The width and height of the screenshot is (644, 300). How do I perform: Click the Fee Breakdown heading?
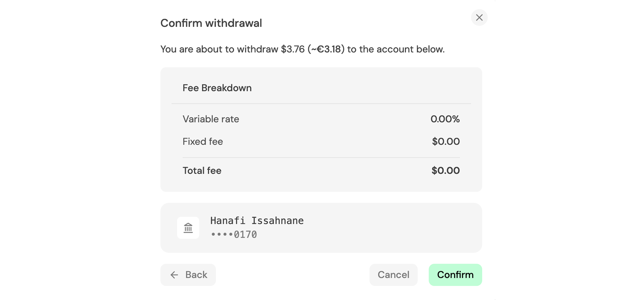(217, 88)
